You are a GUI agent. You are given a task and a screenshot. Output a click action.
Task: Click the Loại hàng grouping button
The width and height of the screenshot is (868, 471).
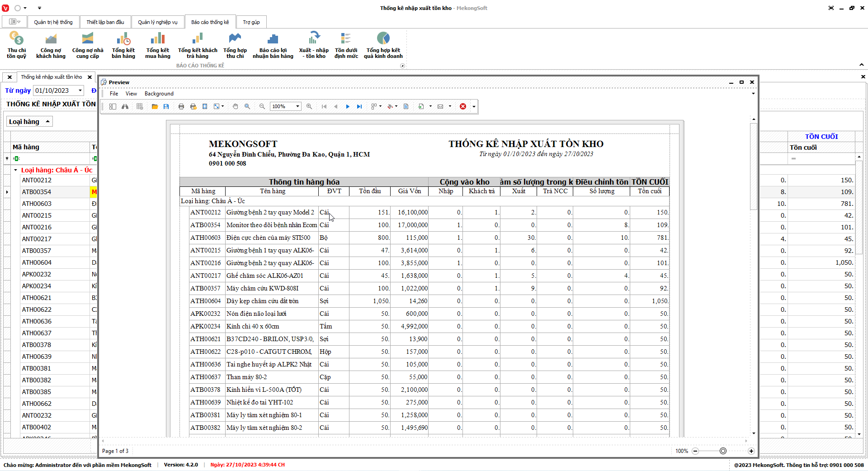[29, 122]
